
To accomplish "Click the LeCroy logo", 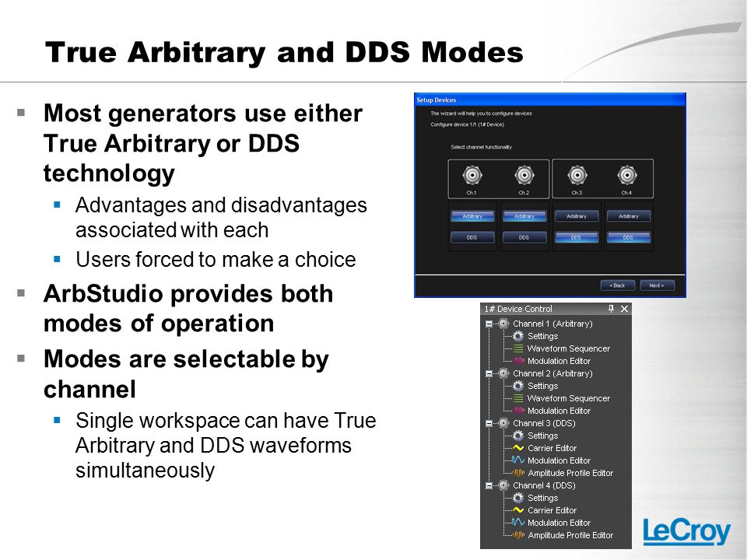I will point(686,531).
